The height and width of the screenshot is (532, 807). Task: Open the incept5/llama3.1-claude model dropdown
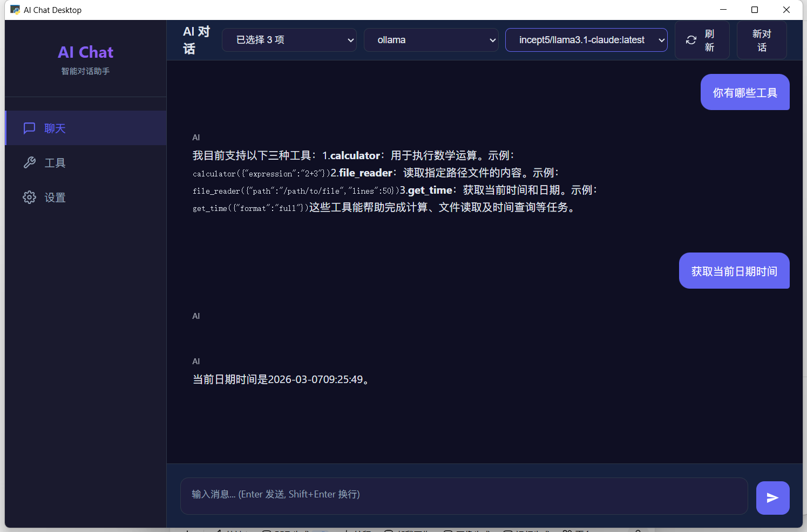[586, 40]
